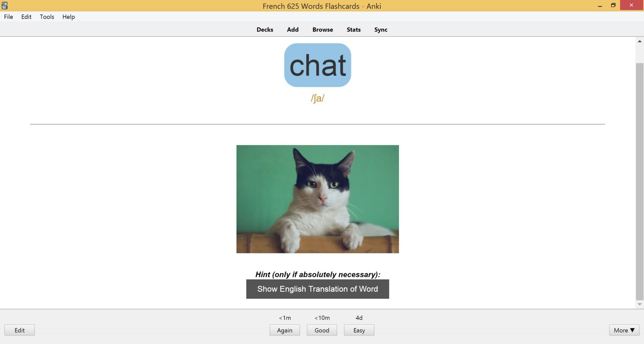The height and width of the screenshot is (344, 644).
Task: Click the Anki icon in the title bar
Action: [4, 6]
